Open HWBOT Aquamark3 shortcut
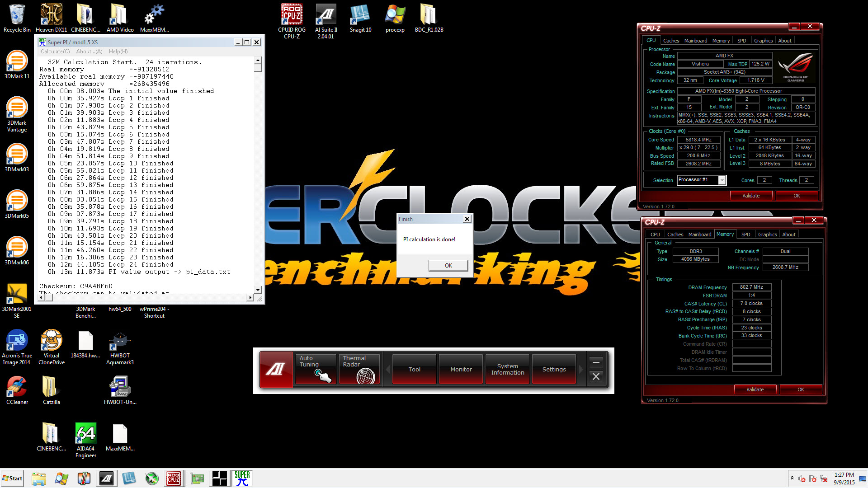 pyautogui.click(x=120, y=347)
